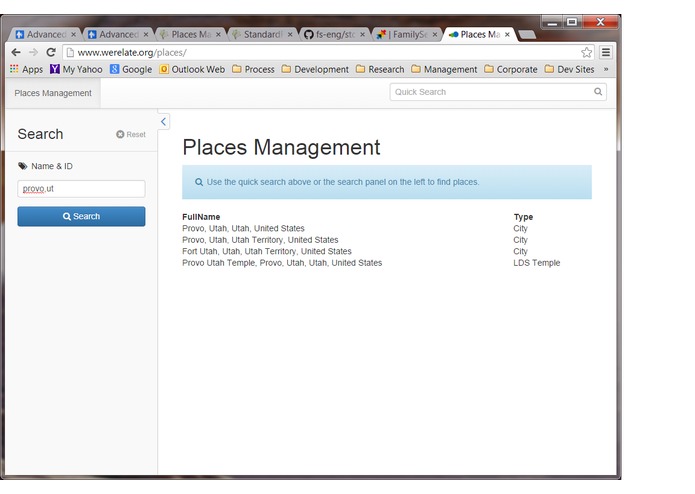This screenshot has width=695, height=494.
Task: Close the FamilySearch tab
Action: [435, 34]
